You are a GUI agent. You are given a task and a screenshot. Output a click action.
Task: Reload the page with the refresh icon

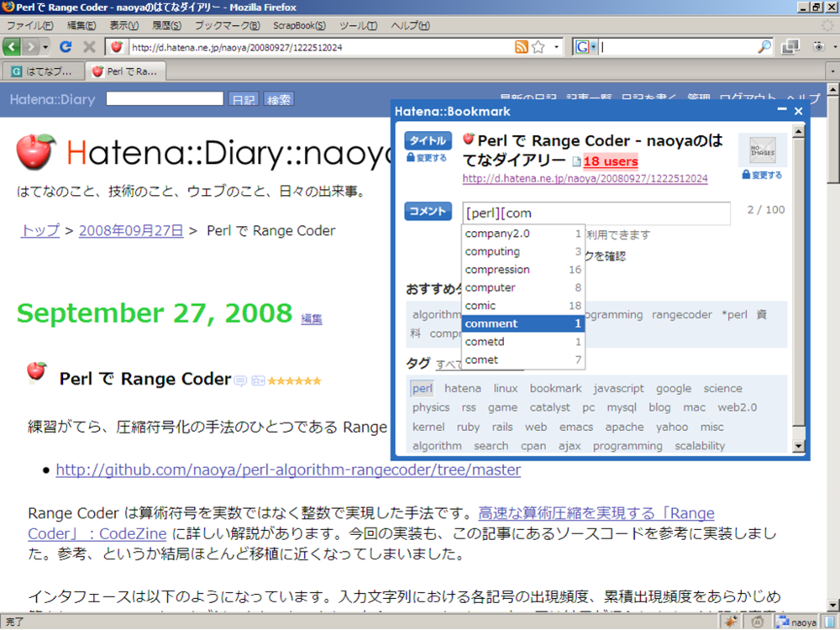(x=66, y=47)
